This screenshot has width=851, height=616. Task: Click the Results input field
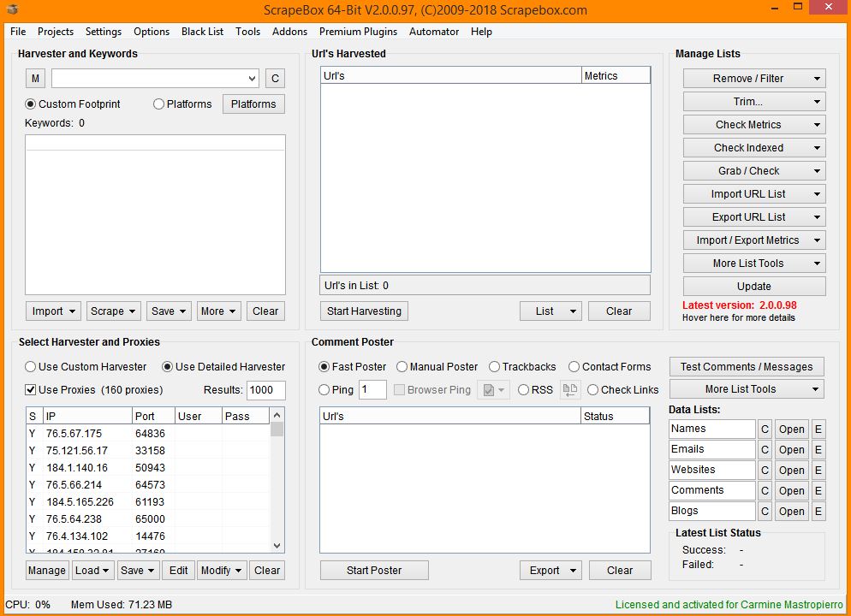pyautogui.click(x=266, y=390)
